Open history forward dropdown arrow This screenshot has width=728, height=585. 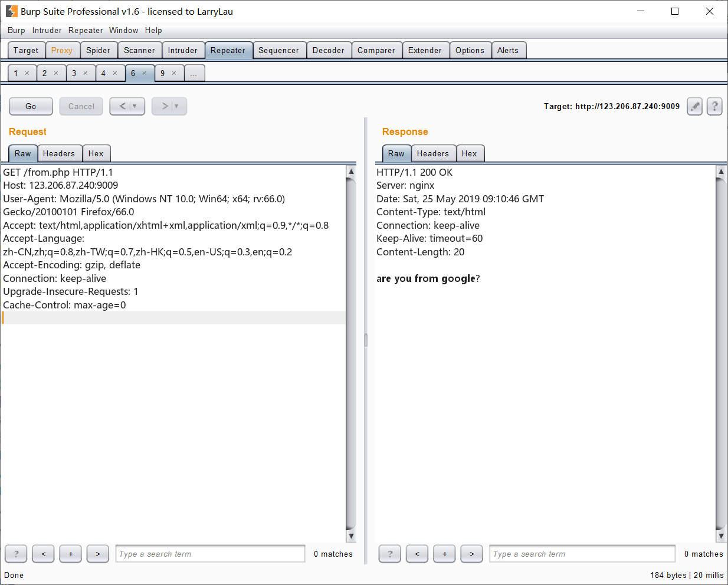(176, 106)
